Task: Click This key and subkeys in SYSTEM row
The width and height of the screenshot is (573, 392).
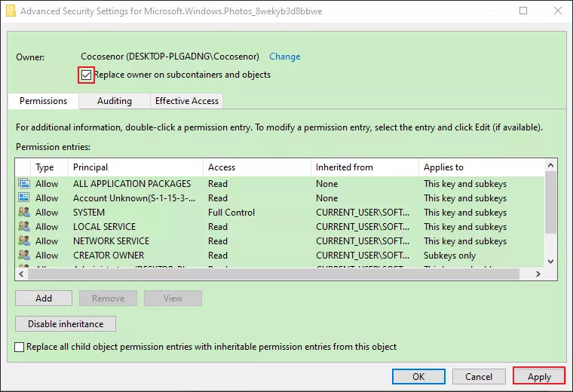Action: (x=465, y=213)
